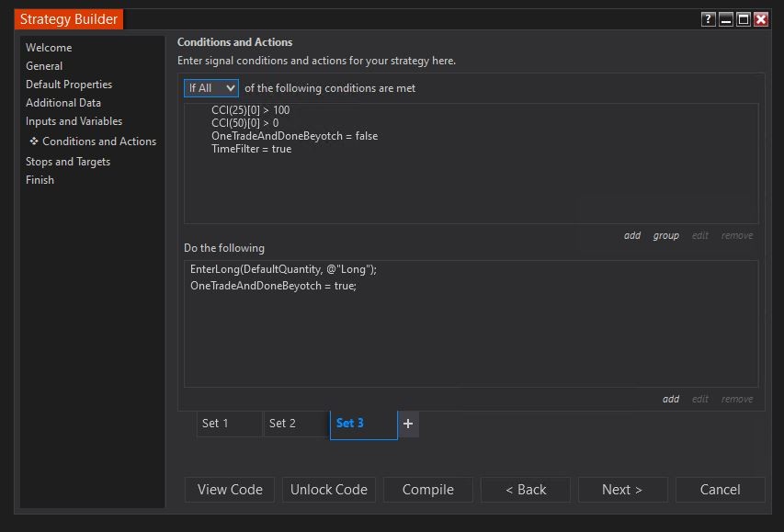Click the Unlock Code button
This screenshot has width=784, height=532.
coord(328,490)
